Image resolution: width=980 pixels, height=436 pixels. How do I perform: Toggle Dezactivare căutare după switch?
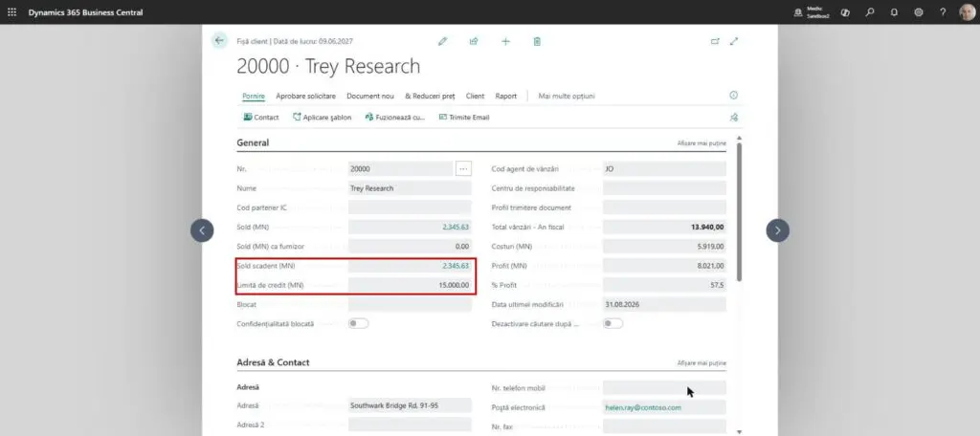(613, 323)
